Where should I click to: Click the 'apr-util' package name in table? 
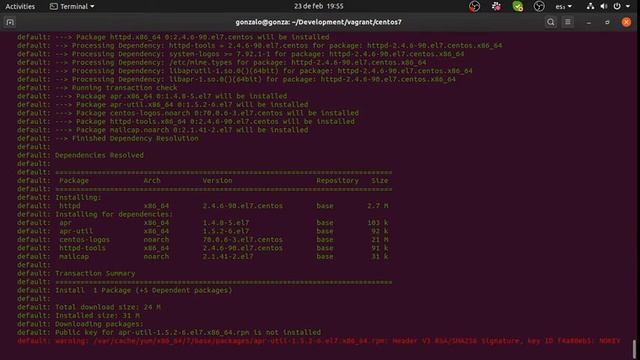tap(76, 231)
